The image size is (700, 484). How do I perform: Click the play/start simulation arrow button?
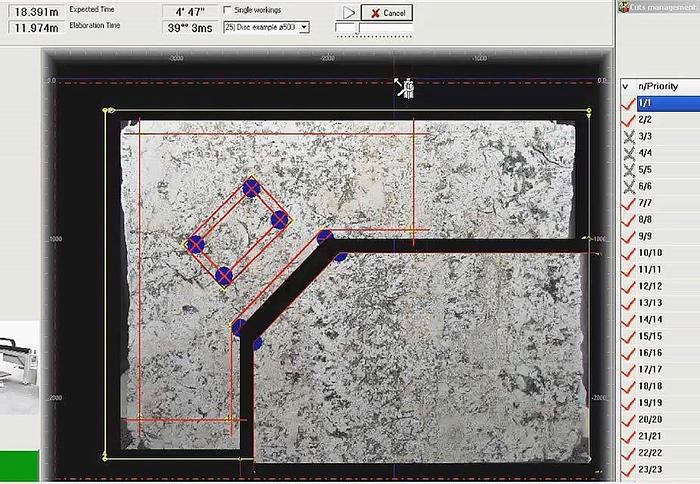coord(347,12)
